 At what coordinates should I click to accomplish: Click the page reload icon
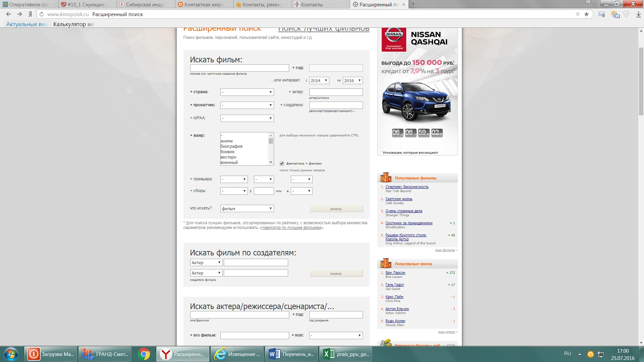(x=42, y=14)
